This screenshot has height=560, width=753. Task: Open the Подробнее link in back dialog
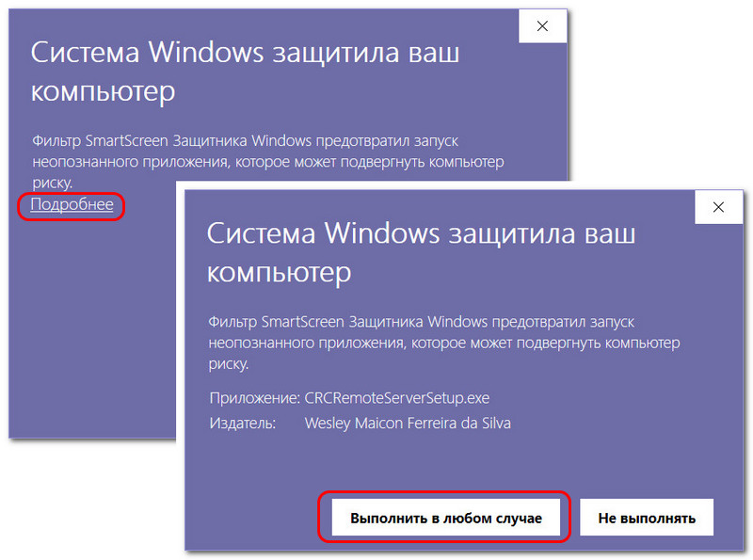(x=72, y=204)
